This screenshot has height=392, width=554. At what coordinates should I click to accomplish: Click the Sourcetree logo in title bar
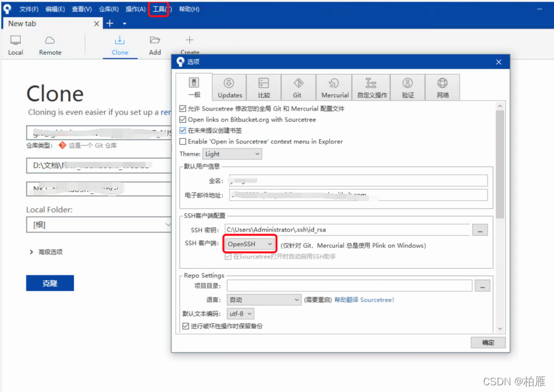point(7,9)
